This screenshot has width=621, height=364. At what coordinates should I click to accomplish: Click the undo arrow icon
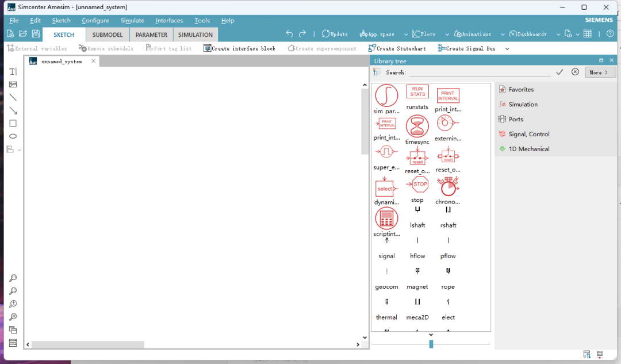(x=289, y=34)
